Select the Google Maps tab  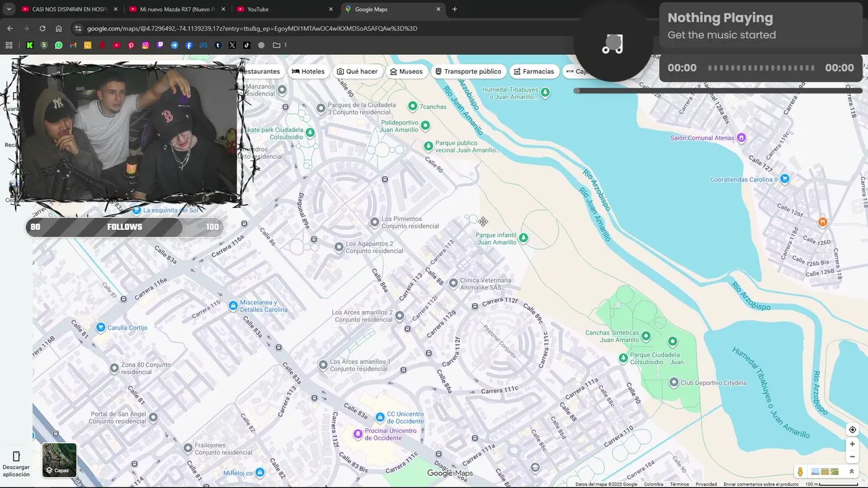392,9
